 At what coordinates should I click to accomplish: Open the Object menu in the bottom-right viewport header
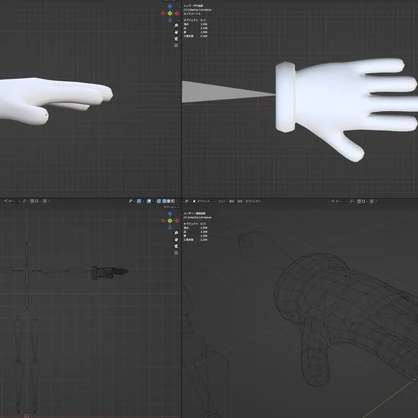click(253, 201)
